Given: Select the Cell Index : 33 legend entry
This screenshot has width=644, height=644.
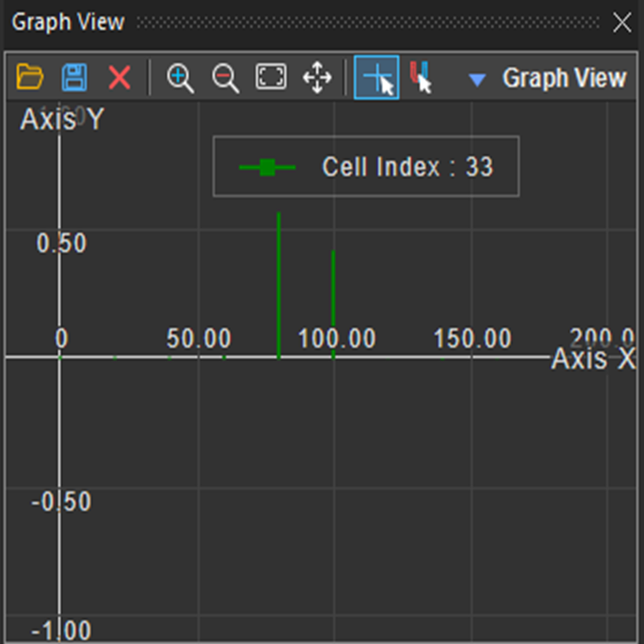Looking at the screenshot, I should click(x=366, y=166).
